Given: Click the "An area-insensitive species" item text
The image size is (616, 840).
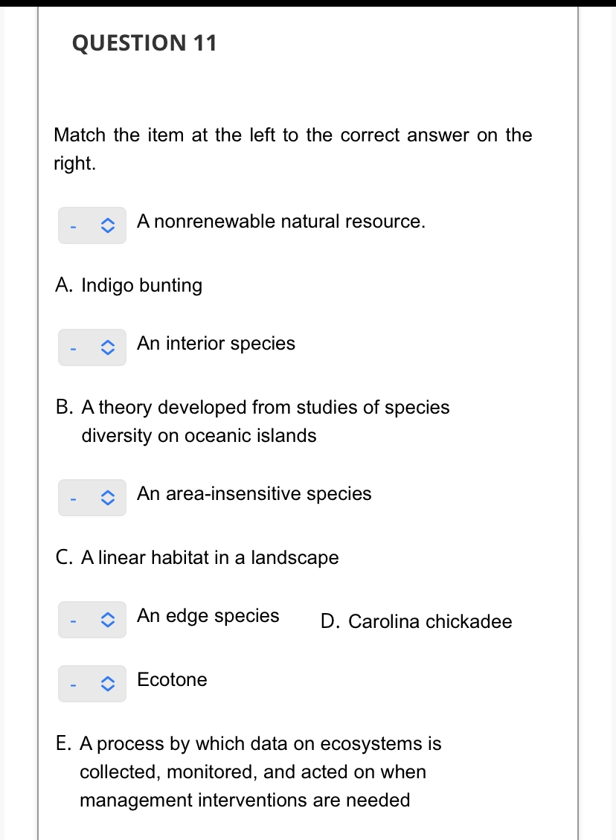Looking at the screenshot, I should pos(254,493).
